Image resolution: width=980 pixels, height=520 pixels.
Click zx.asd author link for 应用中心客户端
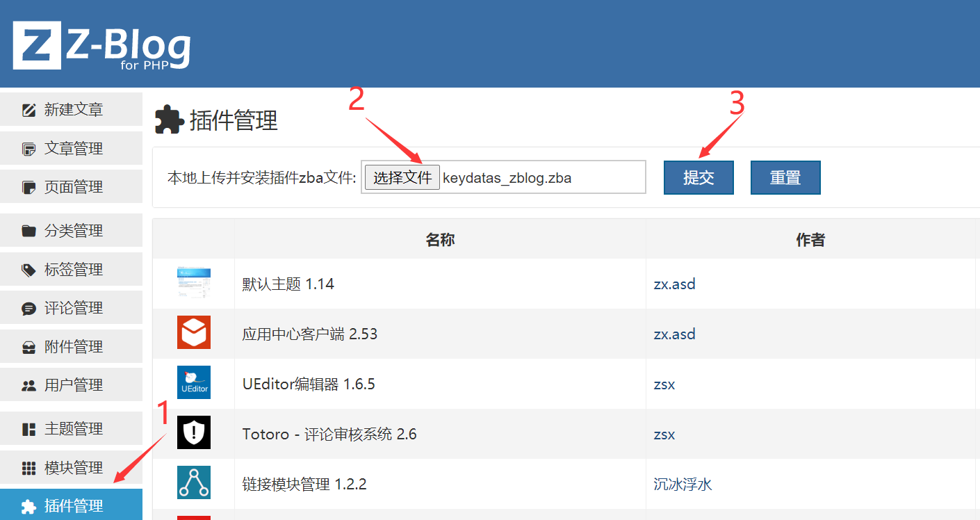click(674, 334)
